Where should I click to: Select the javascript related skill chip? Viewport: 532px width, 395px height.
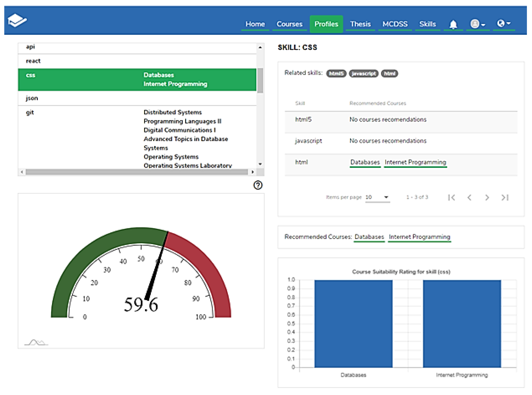tap(363, 73)
